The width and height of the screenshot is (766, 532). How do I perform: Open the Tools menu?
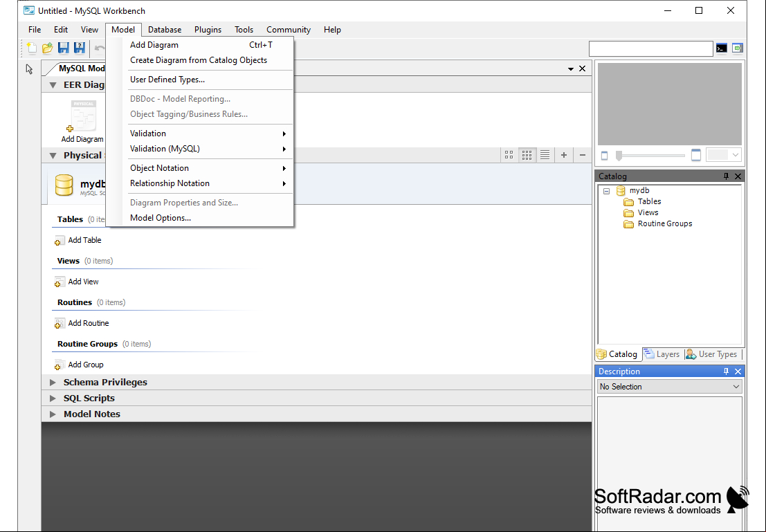(x=244, y=29)
